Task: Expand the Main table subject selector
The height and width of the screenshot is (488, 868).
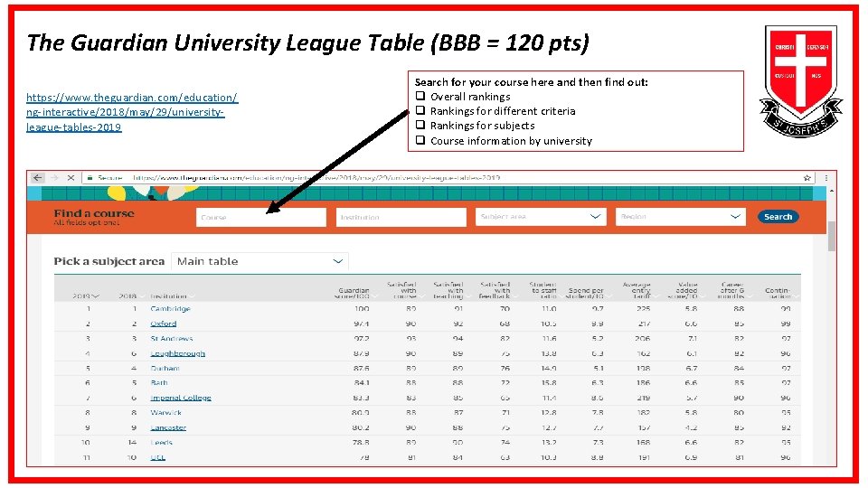Action: pyautogui.click(x=259, y=261)
